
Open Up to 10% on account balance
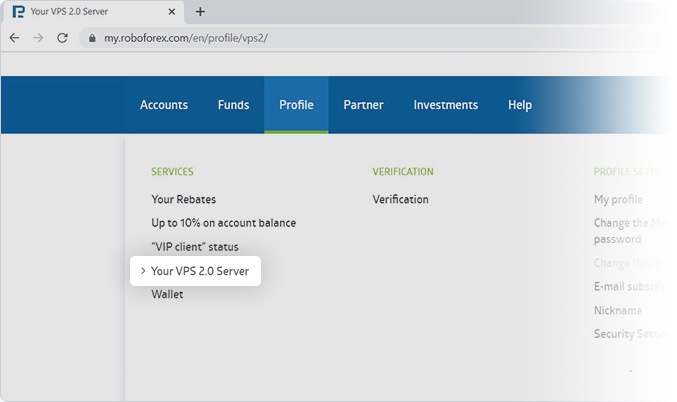click(x=223, y=223)
